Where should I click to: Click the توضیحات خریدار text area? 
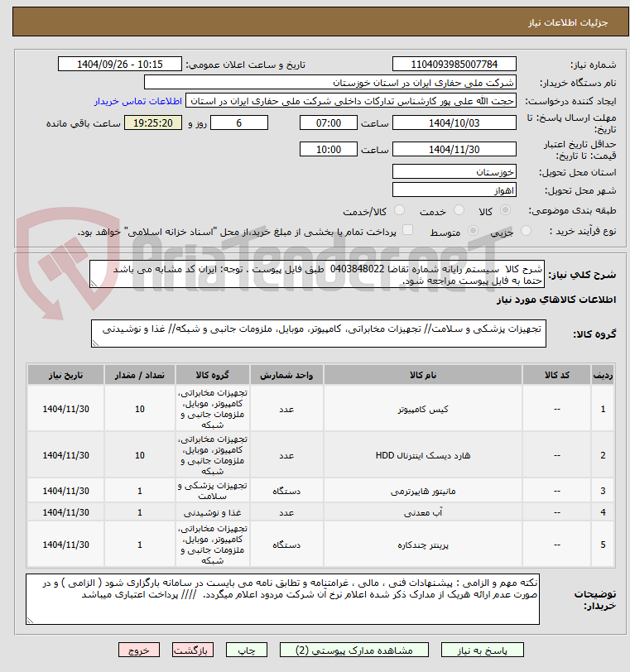(282, 599)
